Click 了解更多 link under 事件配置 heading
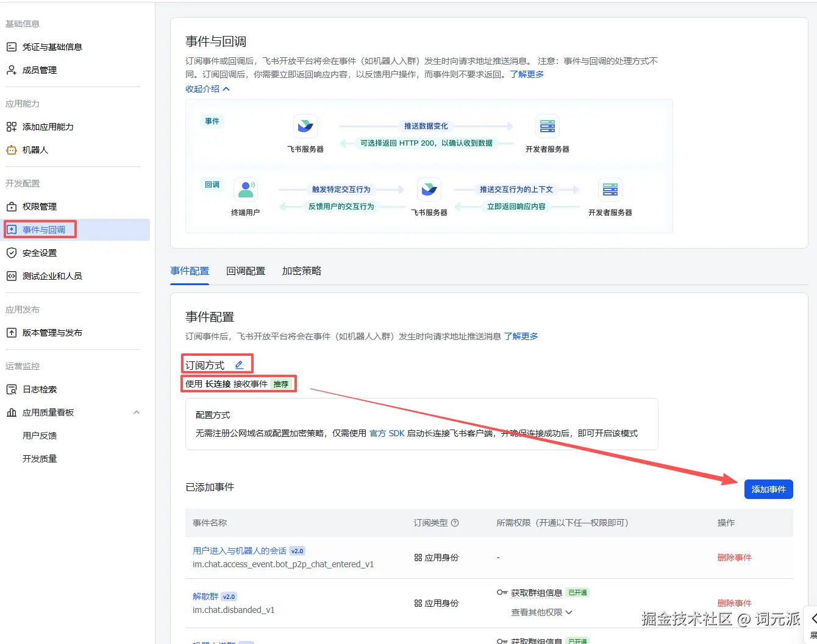 tap(521, 336)
